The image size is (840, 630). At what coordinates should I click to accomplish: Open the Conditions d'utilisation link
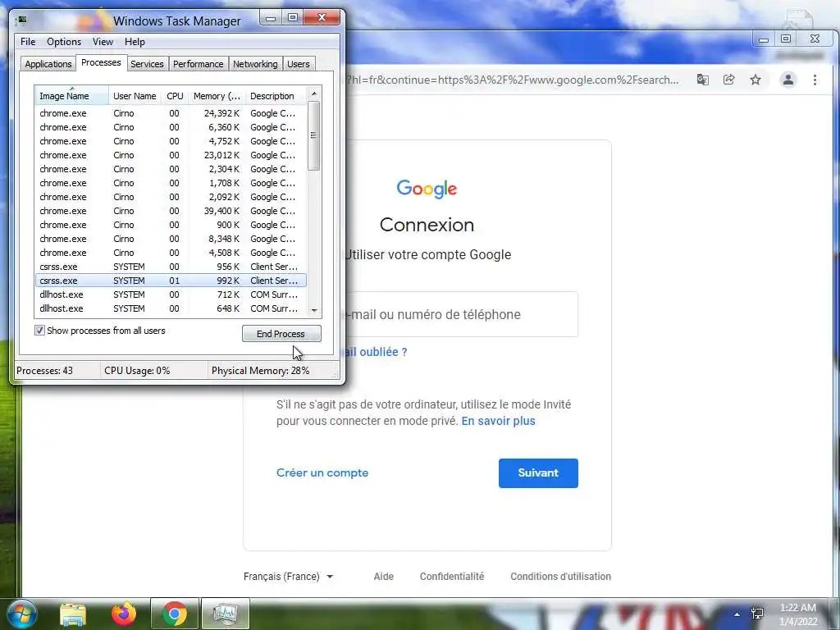pyautogui.click(x=560, y=577)
